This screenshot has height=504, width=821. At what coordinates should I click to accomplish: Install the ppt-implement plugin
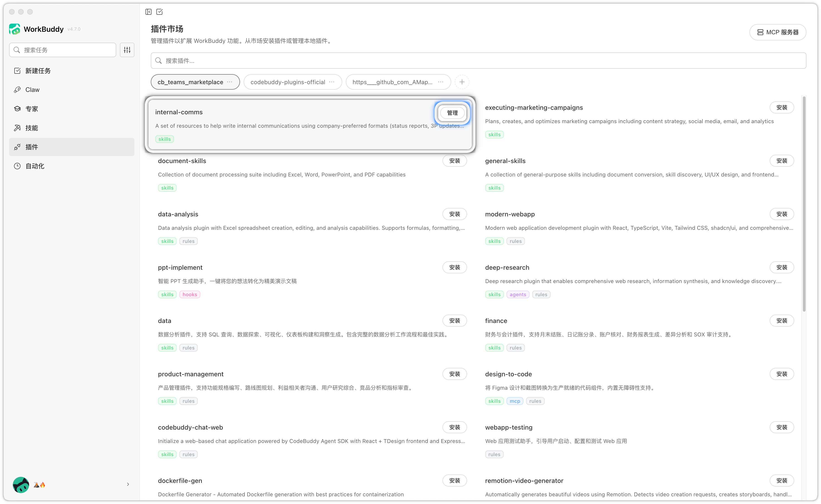(x=454, y=267)
